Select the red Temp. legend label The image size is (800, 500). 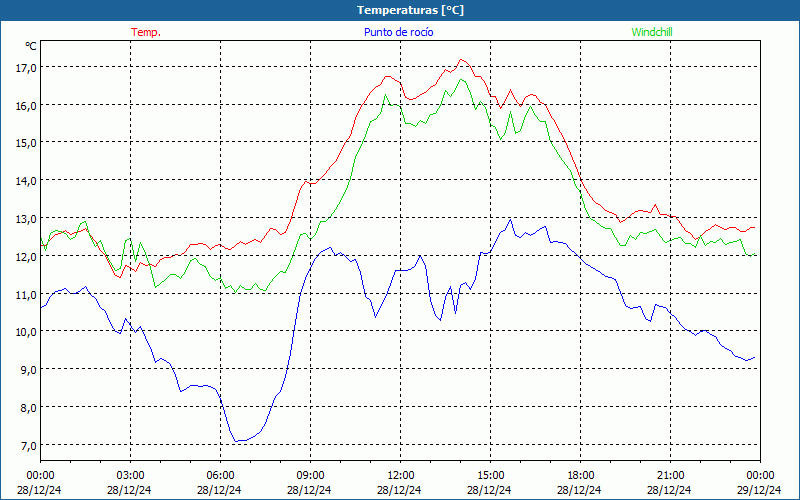146,32
